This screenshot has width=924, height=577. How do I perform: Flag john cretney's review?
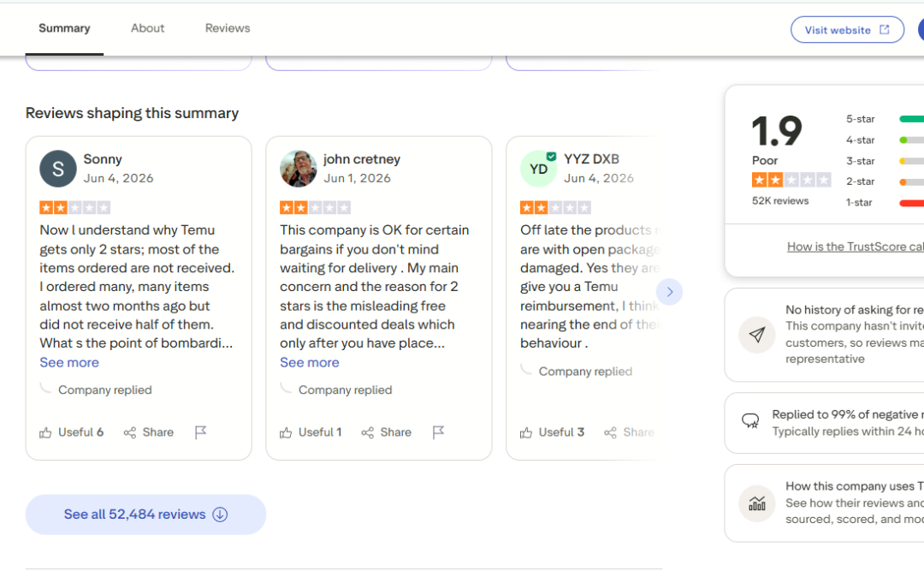coord(438,432)
